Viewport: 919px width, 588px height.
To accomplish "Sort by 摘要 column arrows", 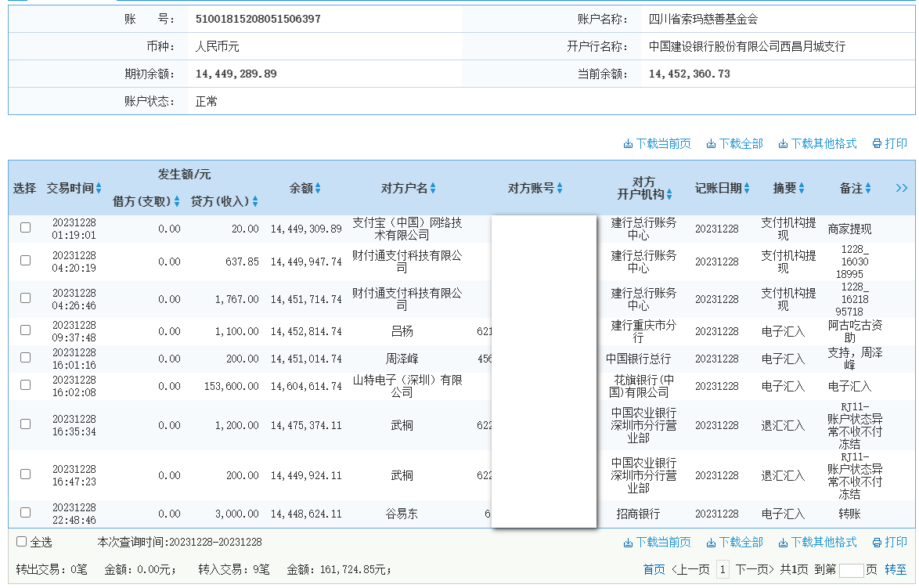I will coord(802,188).
